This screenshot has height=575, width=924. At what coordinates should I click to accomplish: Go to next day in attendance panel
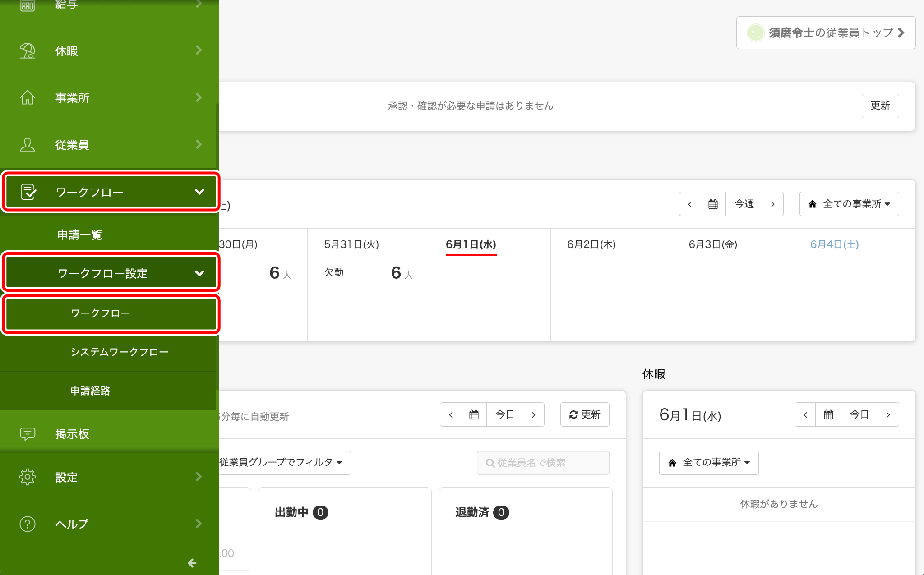click(534, 414)
